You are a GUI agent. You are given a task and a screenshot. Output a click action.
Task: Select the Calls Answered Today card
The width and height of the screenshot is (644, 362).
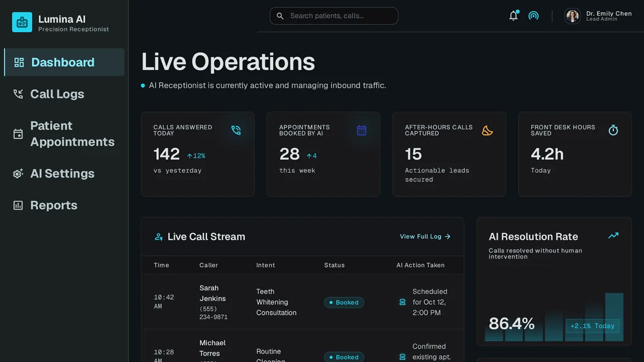[197, 154]
